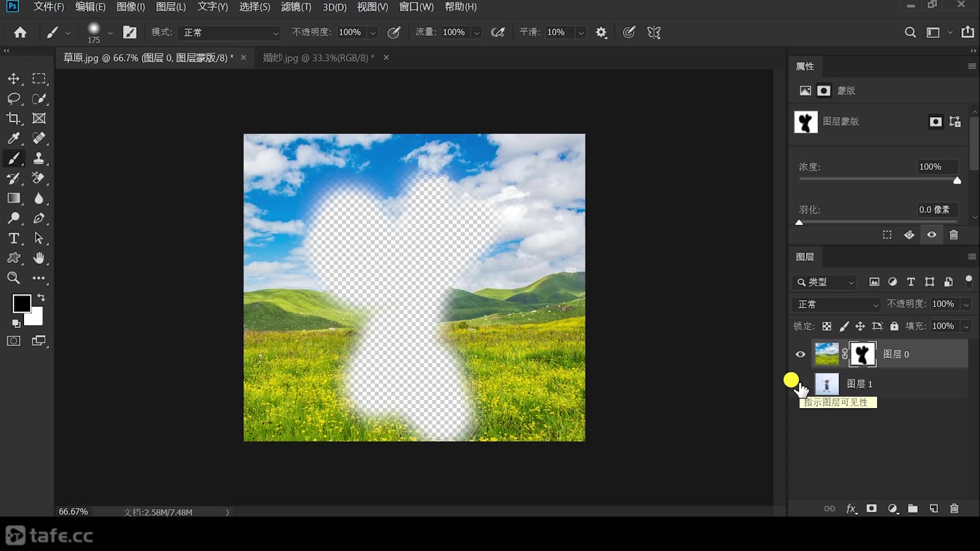Toggle pressure for opacity button
The image size is (980, 551).
click(394, 33)
